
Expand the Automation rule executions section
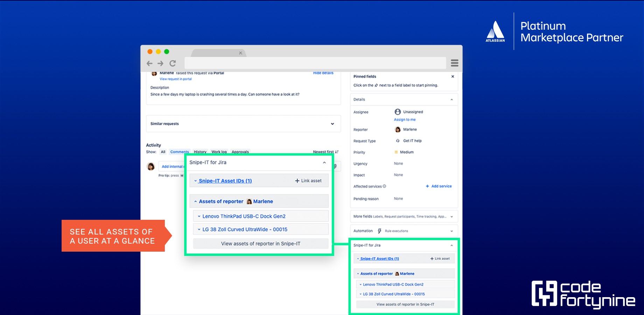click(x=451, y=231)
